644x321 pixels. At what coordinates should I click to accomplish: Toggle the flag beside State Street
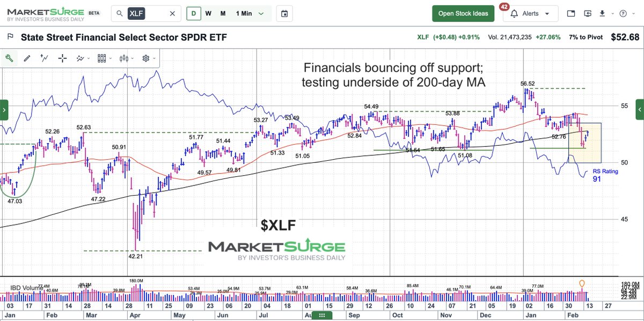(10, 37)
